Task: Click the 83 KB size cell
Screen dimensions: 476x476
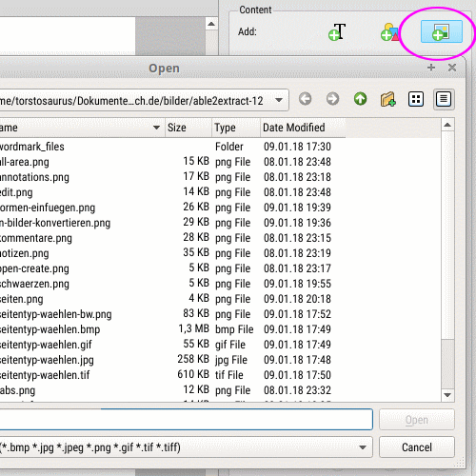Action: (196, 313)
